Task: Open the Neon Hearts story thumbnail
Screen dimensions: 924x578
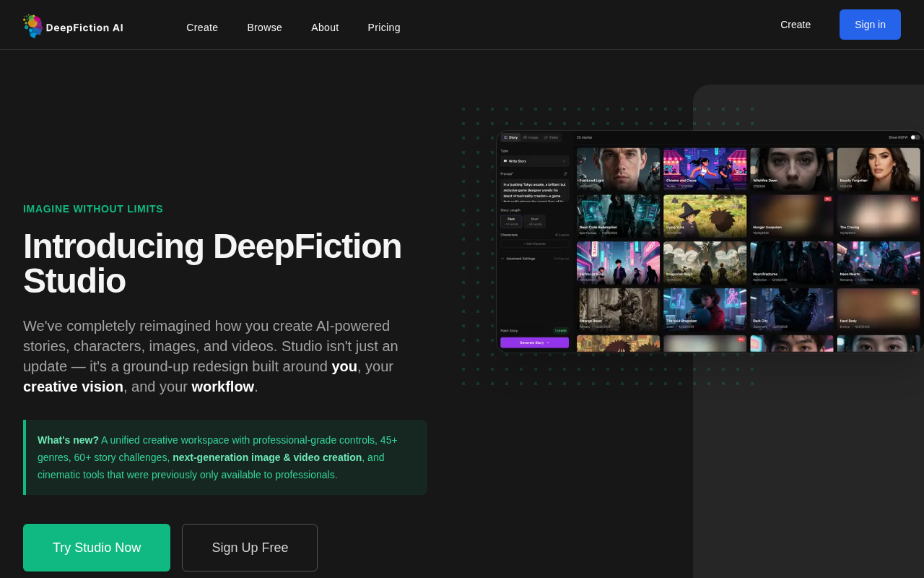Action: pos(879,263)
